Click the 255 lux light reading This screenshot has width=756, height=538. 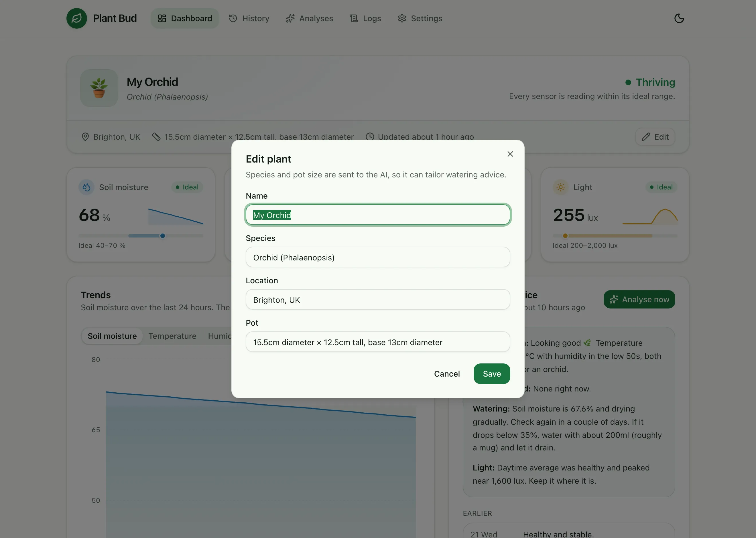(575, 215)
